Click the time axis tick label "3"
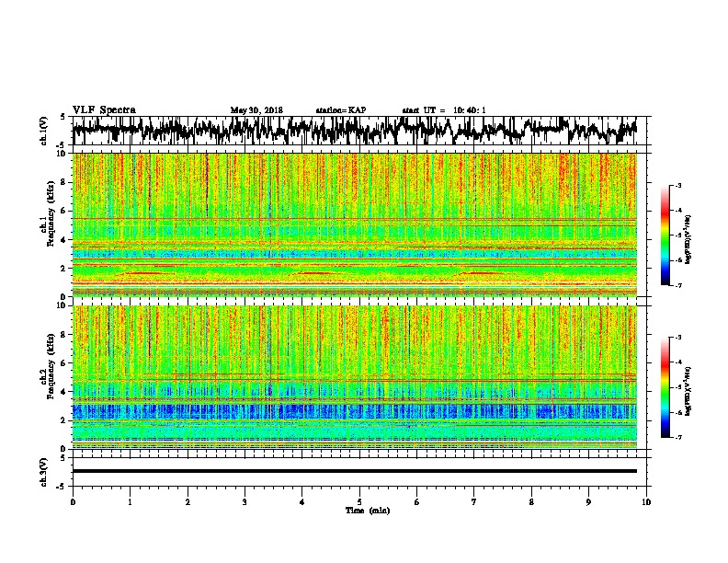 tap(245, 502)
